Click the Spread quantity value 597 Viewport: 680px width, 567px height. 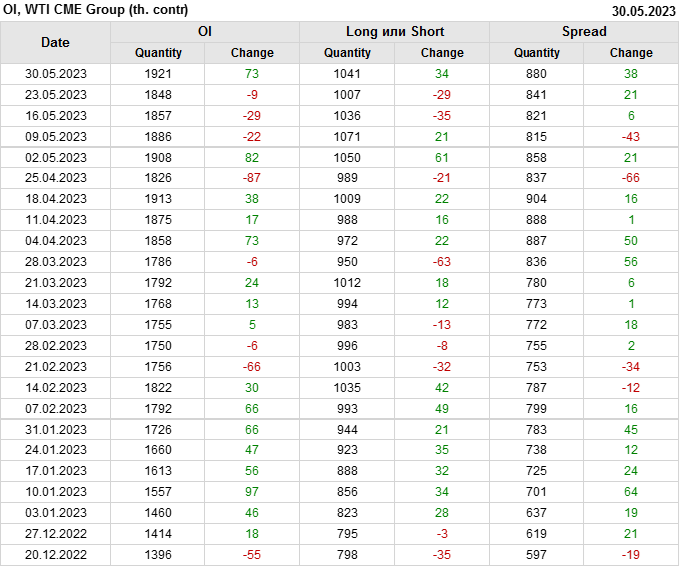tap(537, 555)
